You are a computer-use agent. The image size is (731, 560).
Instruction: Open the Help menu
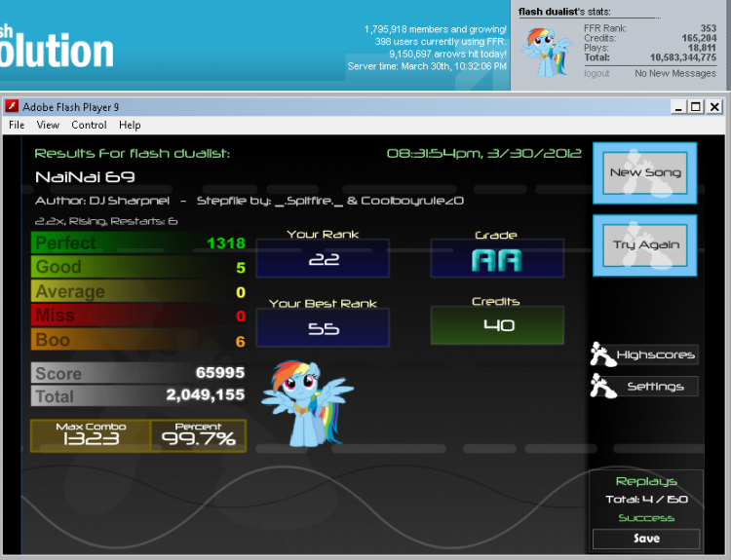coord(130,125)
